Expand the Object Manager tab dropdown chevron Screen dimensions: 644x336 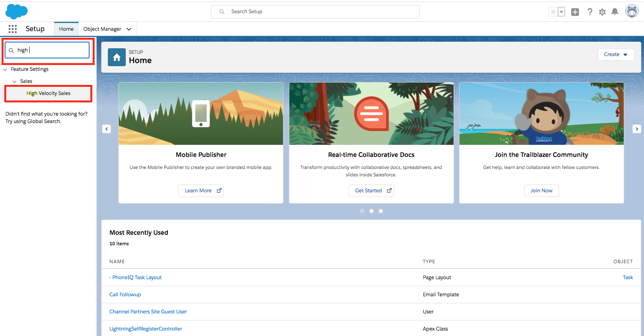[129, 29]
